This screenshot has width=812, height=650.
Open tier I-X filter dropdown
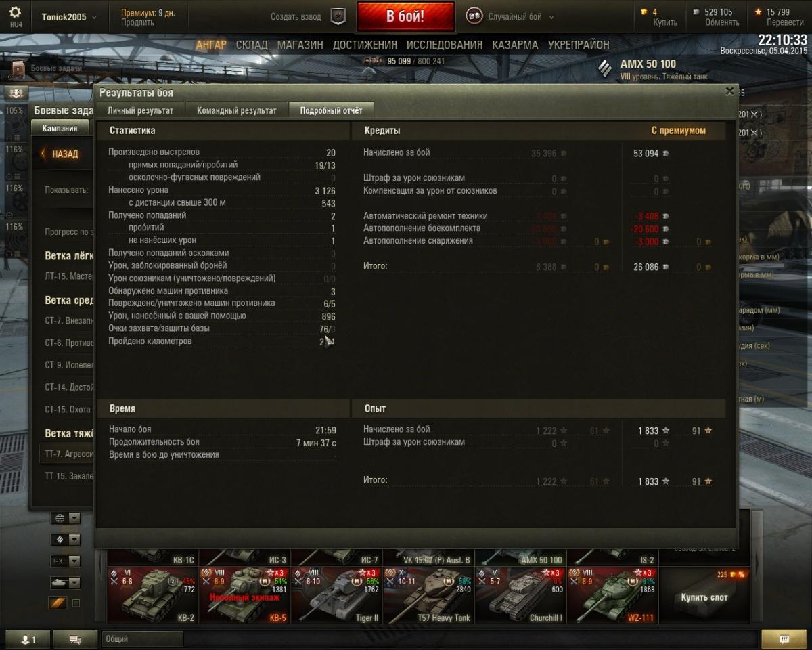pos(65,561)
